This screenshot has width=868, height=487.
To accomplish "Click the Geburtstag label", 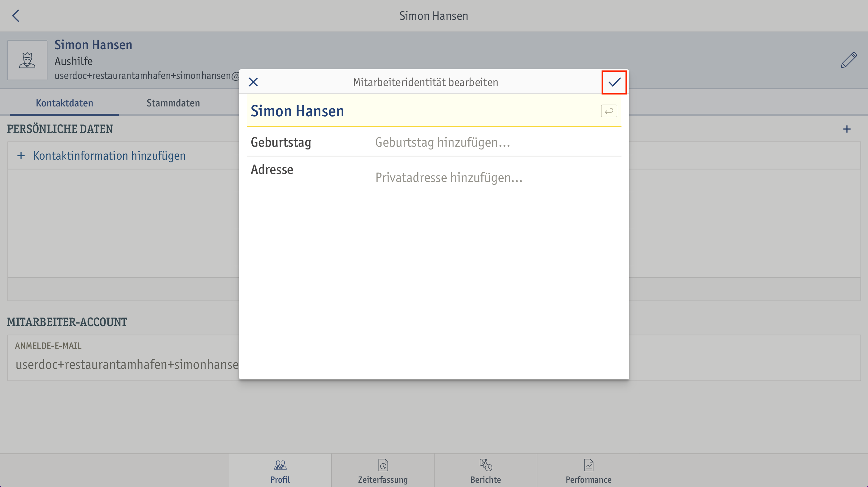I will click(x=281, y=142).
